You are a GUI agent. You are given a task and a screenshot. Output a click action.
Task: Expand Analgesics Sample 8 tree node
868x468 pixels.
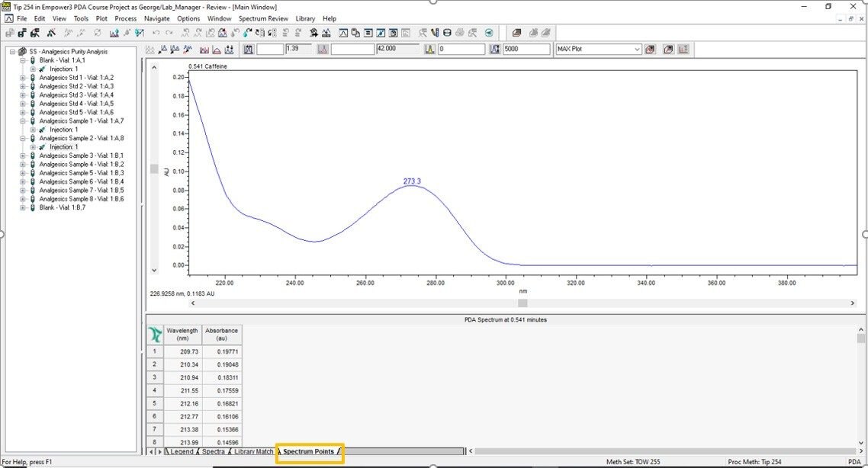click(23, 199)
